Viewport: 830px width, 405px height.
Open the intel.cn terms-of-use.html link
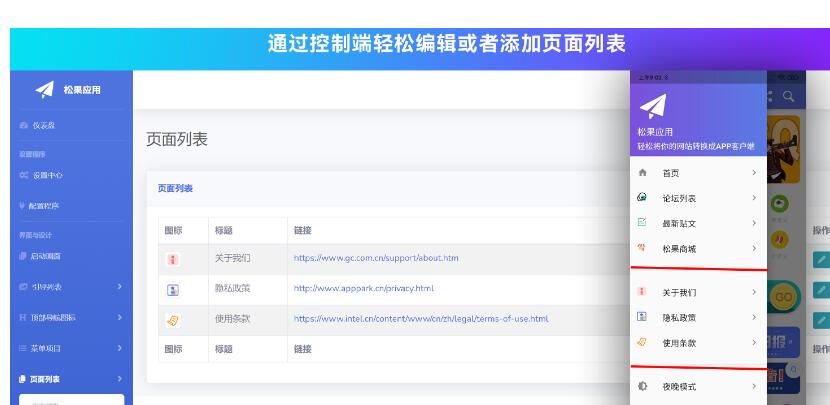[x=421, y=319]
